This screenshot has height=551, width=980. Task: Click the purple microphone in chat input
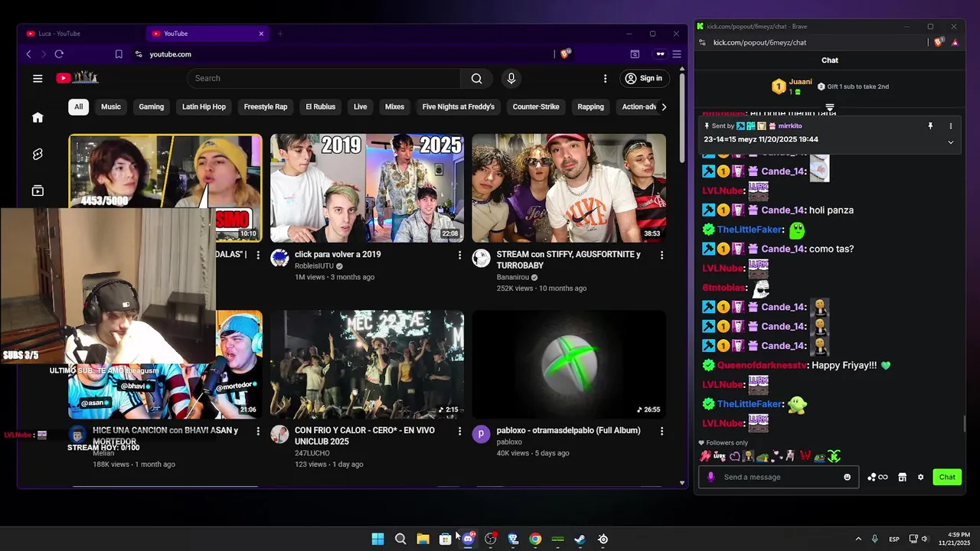coord(710,477)
